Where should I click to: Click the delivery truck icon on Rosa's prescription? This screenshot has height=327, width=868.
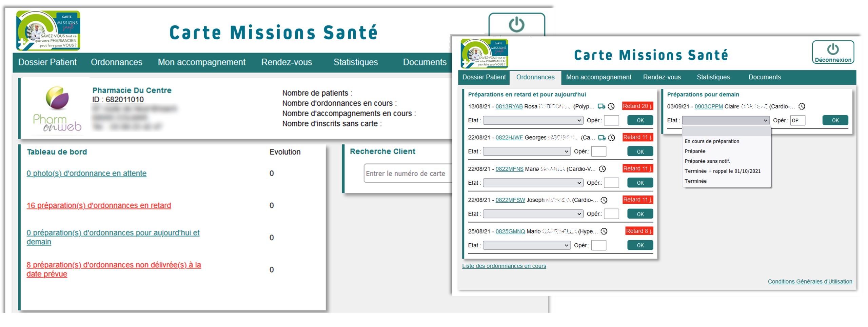601,106
